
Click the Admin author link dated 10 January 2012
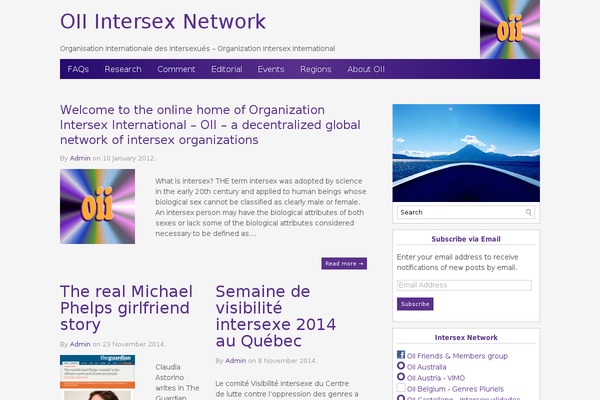tap(80, 158)
